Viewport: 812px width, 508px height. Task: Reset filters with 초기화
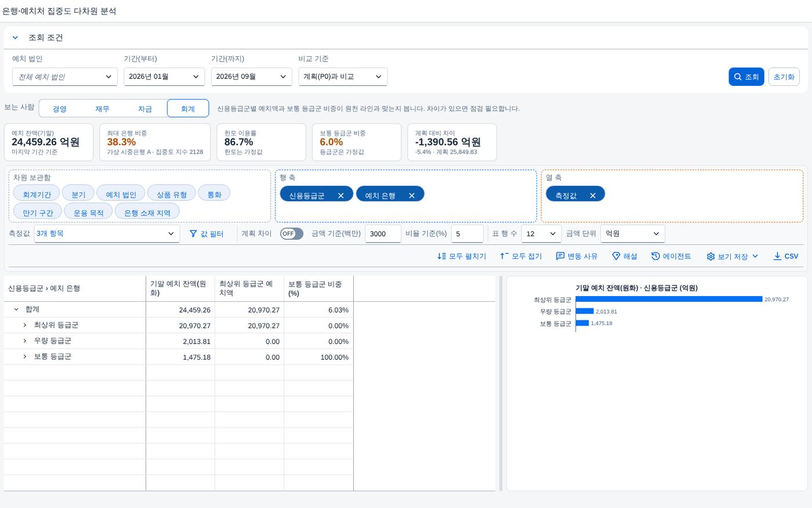(x=784, y=77)
